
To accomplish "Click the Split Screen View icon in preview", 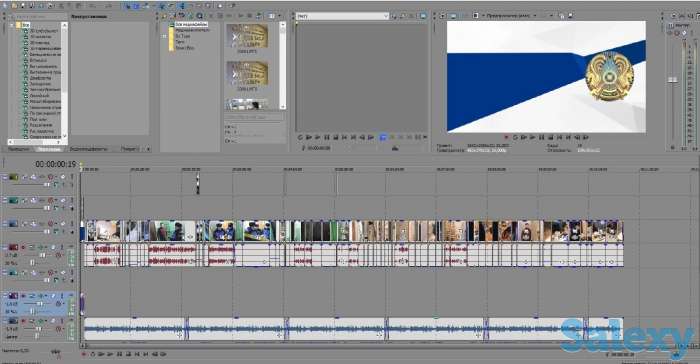I will click(x=475, y=16).
